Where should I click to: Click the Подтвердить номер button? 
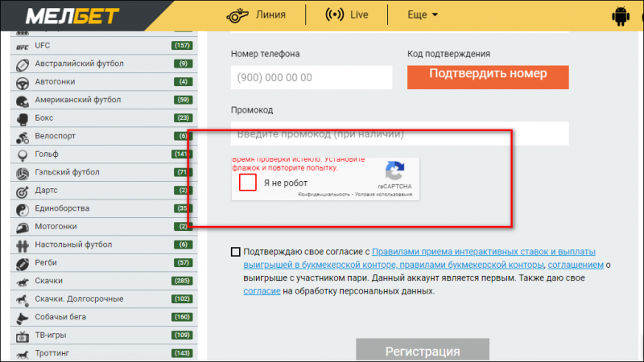coord(488,77)
